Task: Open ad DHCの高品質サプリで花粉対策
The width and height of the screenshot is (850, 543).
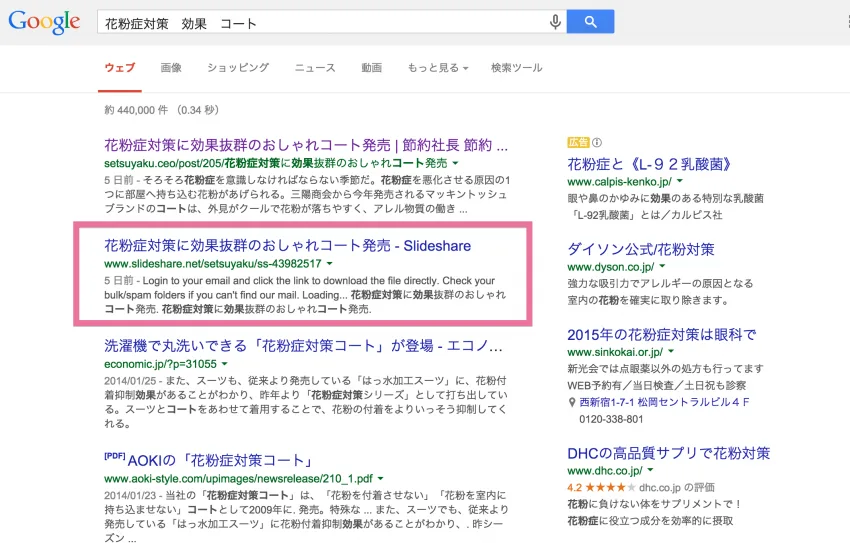Action: pos(668,454)
